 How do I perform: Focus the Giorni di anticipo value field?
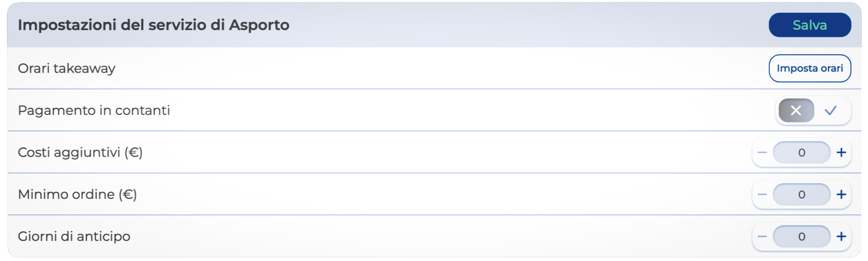802,237
